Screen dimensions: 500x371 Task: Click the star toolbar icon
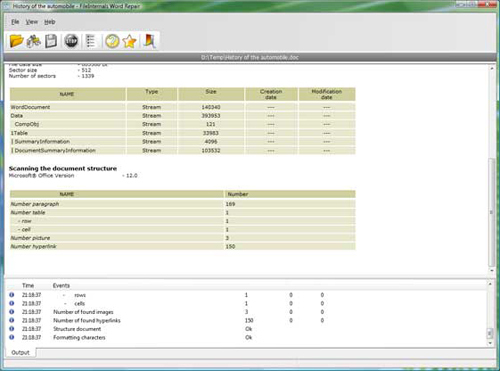point(129,41)
